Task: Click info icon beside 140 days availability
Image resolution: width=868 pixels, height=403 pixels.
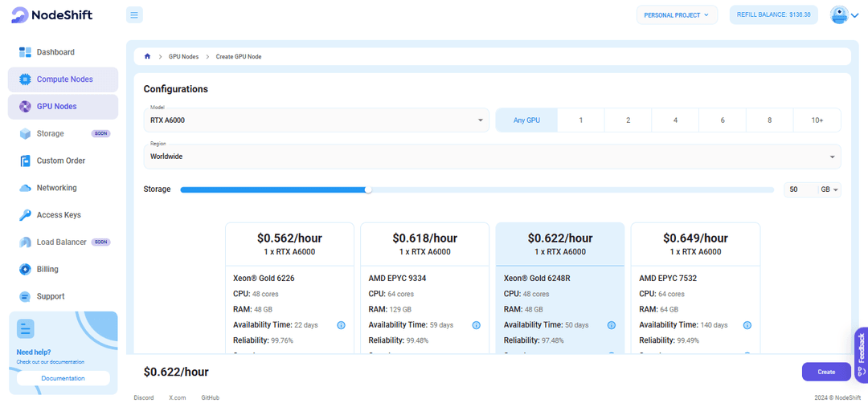Action: point(749,325)
